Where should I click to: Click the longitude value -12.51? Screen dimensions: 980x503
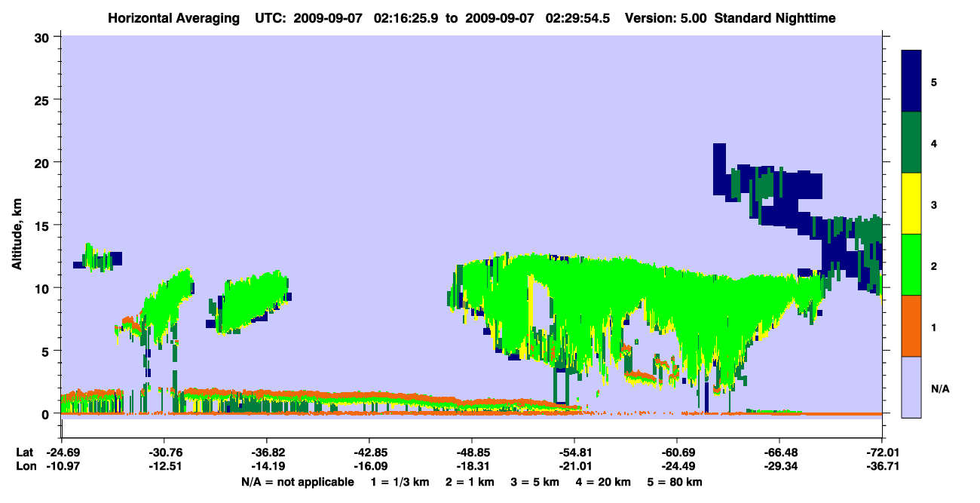pyautogui.click(x=164, y=466)
